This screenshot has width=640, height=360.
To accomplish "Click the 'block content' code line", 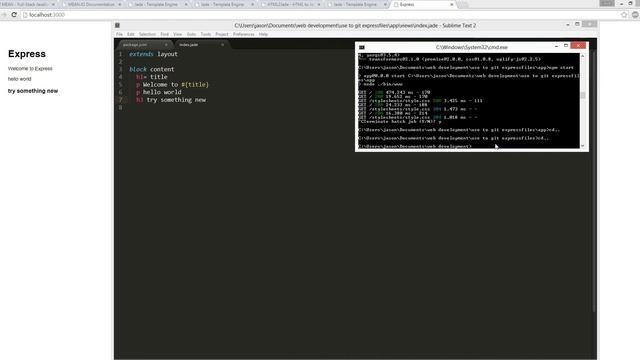I will pos(151,69).
